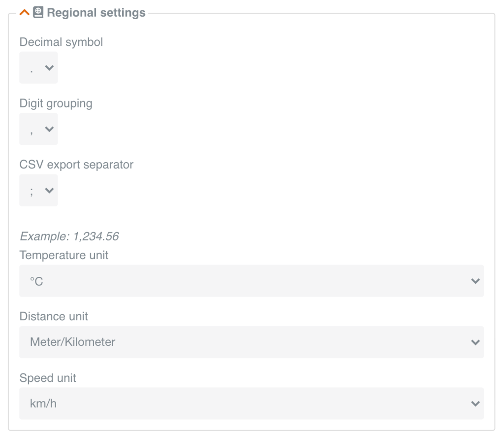This screenshot has height=439, width=504.
Task: Open the Decimal symbol dropdown
Action: point(38,68)
